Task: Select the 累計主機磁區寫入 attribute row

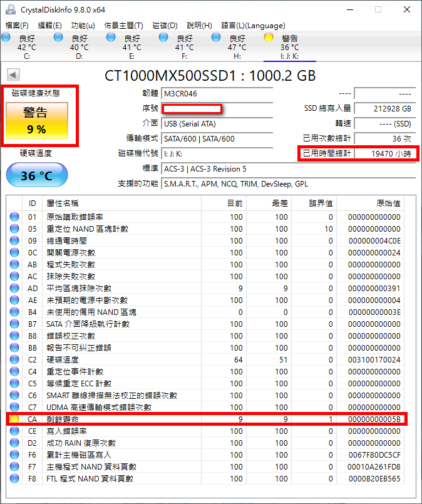Action: (x=205, y=455)
